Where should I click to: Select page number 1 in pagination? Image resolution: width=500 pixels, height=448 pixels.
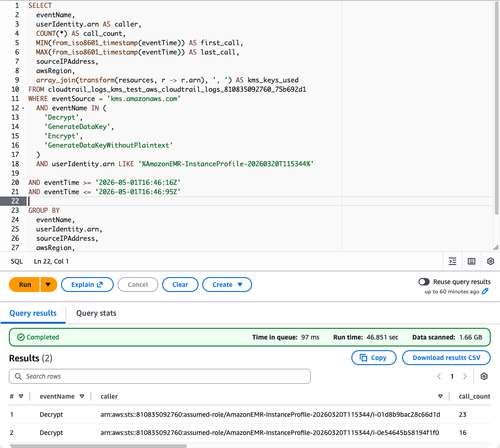[452, 376]
